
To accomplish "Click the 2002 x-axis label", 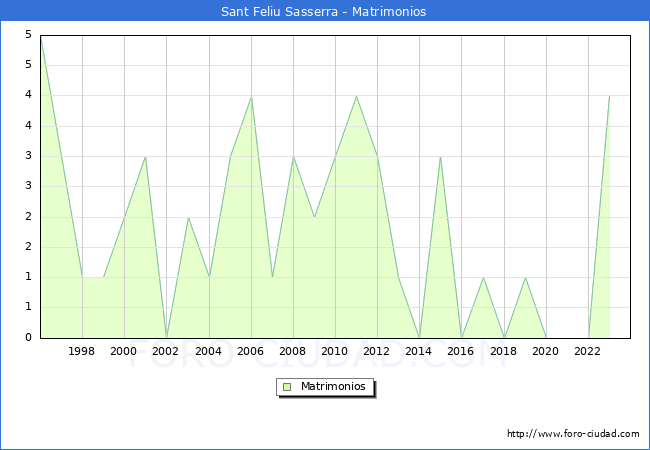I will click(165, 351).
